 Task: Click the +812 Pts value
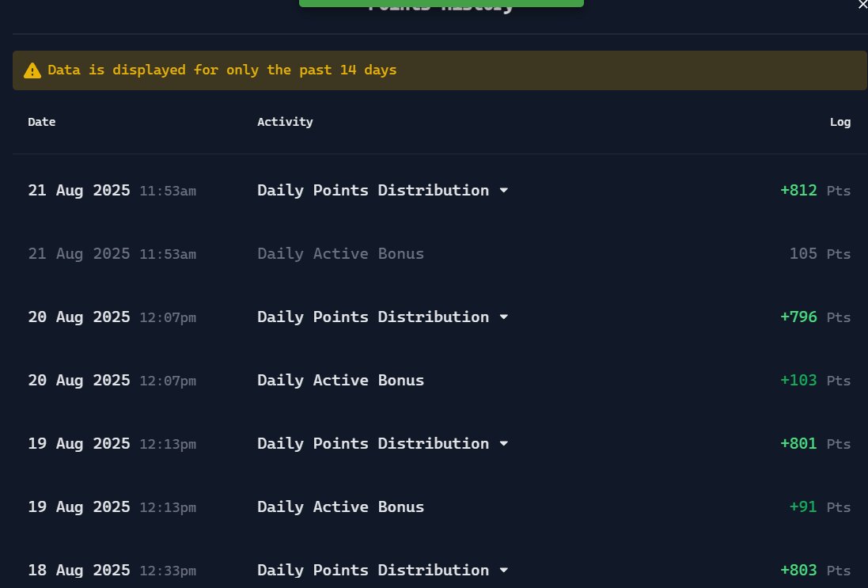click(x=798, y=190)
